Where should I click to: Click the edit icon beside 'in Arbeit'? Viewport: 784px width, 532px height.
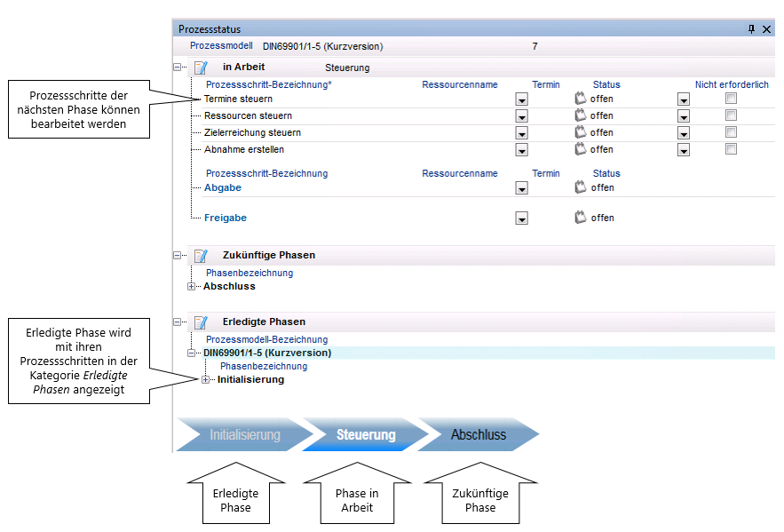coord(201,67)
